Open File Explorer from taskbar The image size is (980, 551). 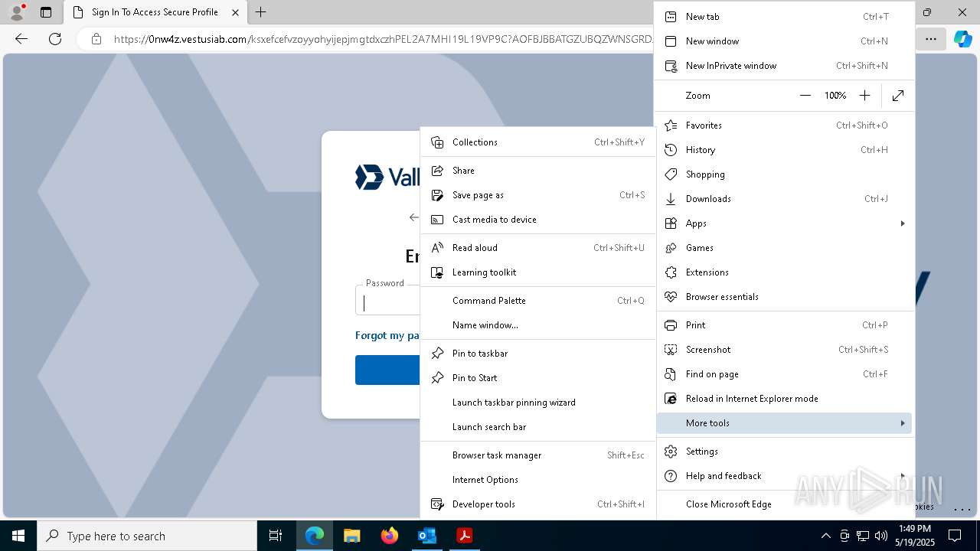click(351, 536)
